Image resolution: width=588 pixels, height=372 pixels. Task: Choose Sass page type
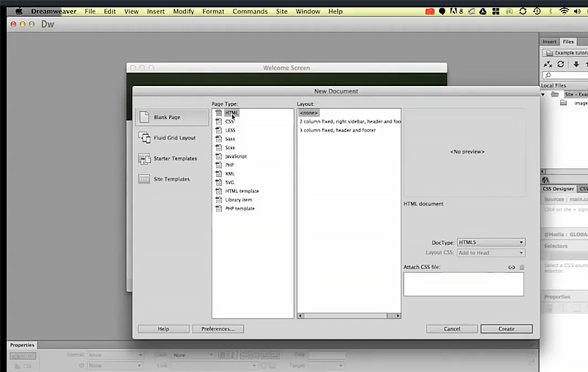pyautogui.click(x=230, y=139)
